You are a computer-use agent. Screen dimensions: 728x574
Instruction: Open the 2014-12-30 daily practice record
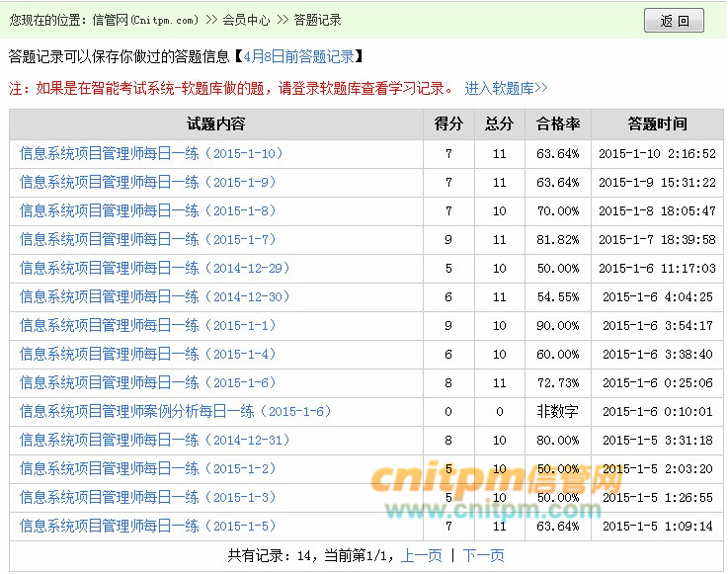(155, 296)
